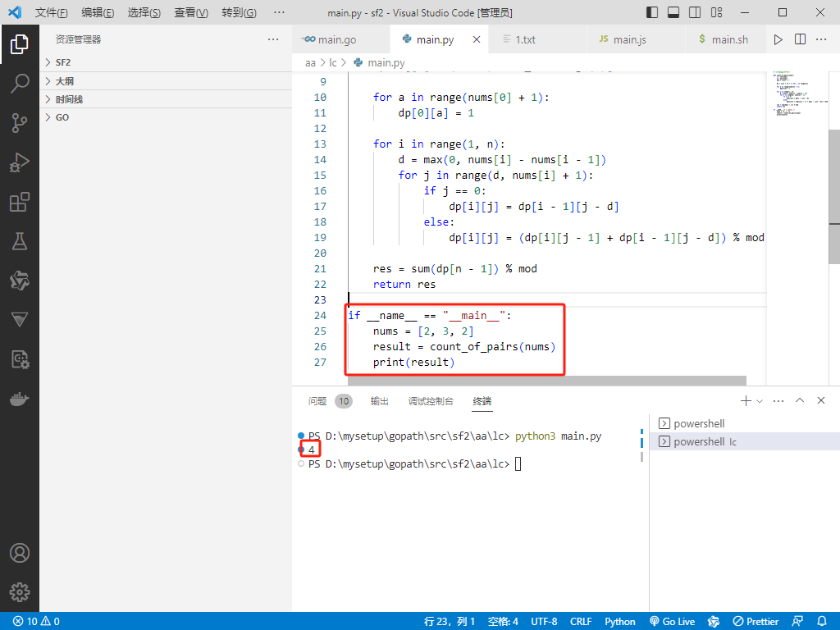Open the new terminal profile dropdown arrow
The image size is (840, 630).
tap(760, 400)
